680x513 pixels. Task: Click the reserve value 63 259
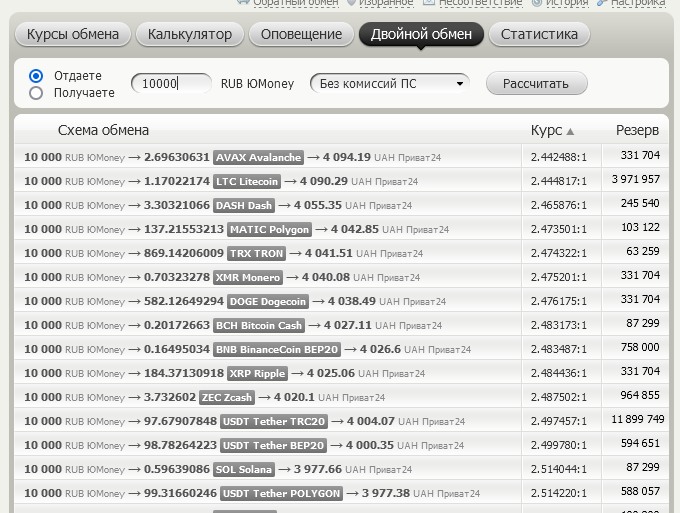(x=643, y=251)
